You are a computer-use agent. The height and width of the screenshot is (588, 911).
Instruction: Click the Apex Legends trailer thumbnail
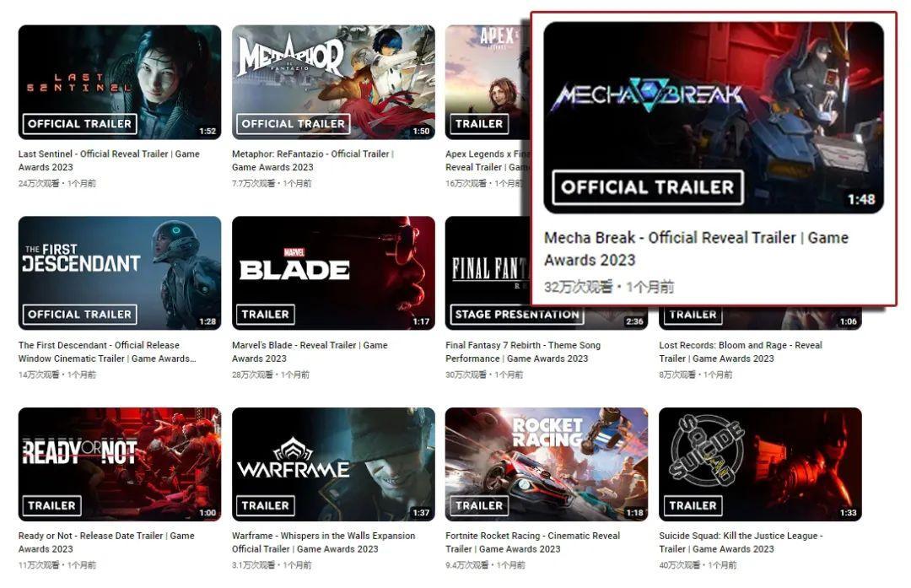(x=488, y=82)
